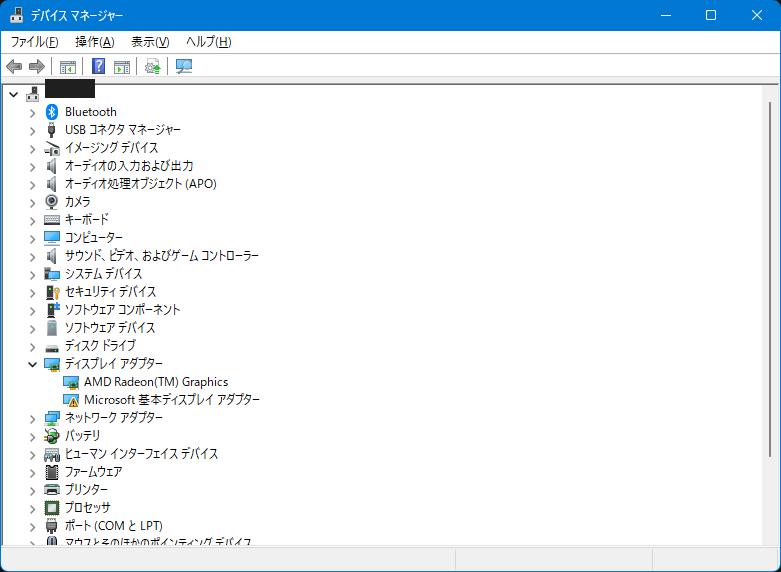781x572 pixels.
Task: Click the キーボード keyboard icon
Action: coord(52,220)
